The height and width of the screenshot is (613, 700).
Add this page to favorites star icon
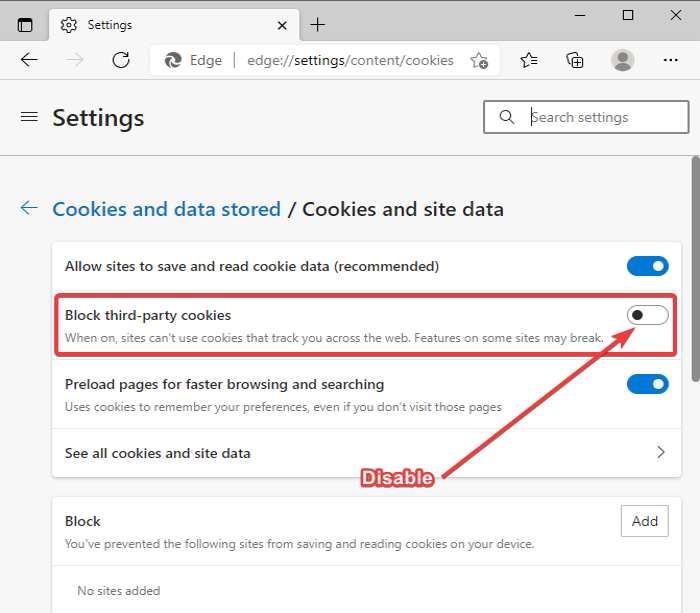pos(479,60)
